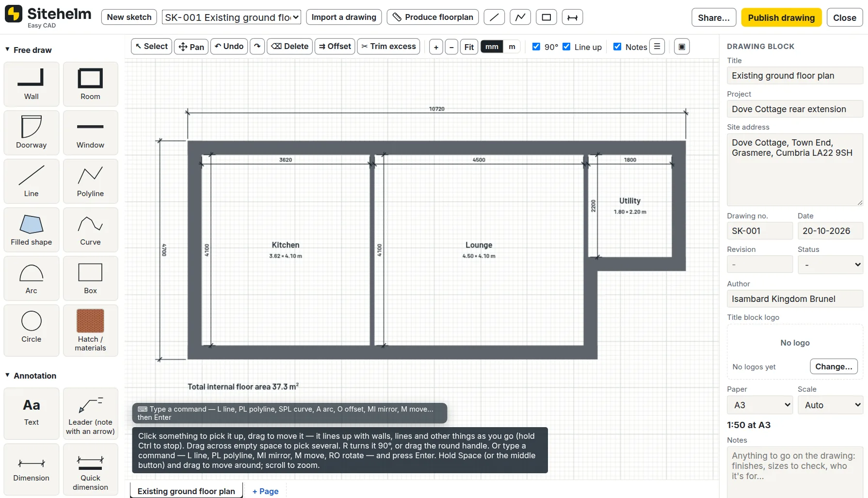Toggle the 90° angle lock checkbox
The width and height of the screenshot is (868, 498).
pyautogui.click(x=536, y=47)
